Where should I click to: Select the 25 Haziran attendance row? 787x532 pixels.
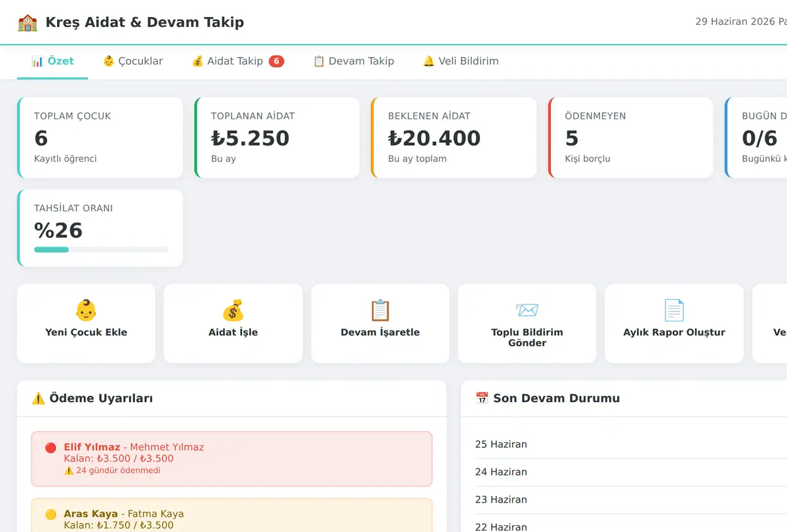(x=631, y=445)
